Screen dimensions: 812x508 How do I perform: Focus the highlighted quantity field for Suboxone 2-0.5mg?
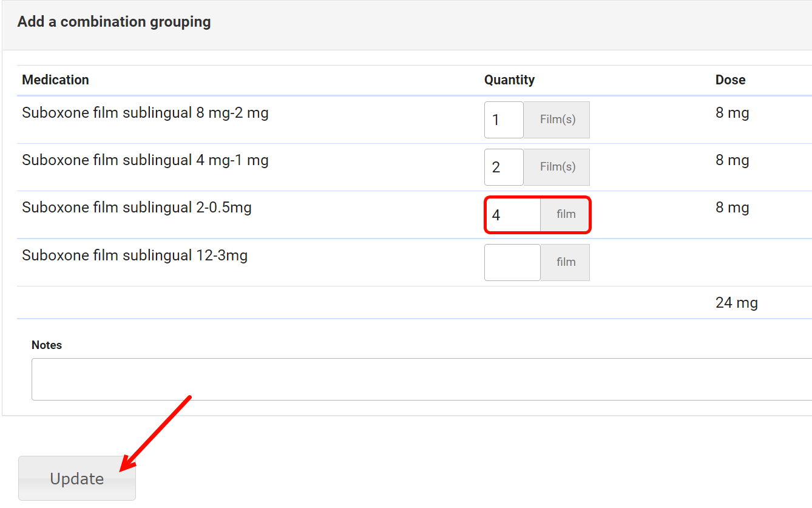[x=513, y=215]
